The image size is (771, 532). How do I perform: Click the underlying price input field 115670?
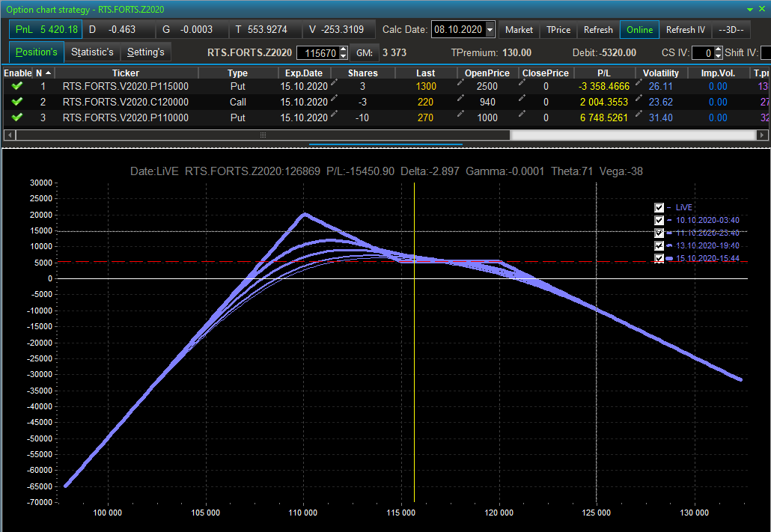pos(317,53)
